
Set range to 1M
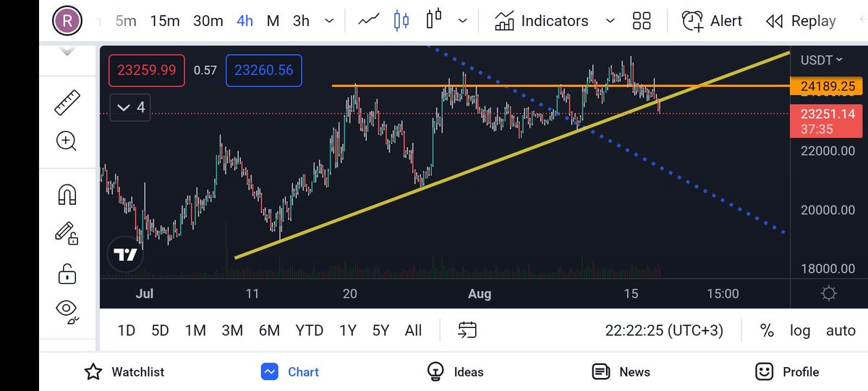(195, 330)
